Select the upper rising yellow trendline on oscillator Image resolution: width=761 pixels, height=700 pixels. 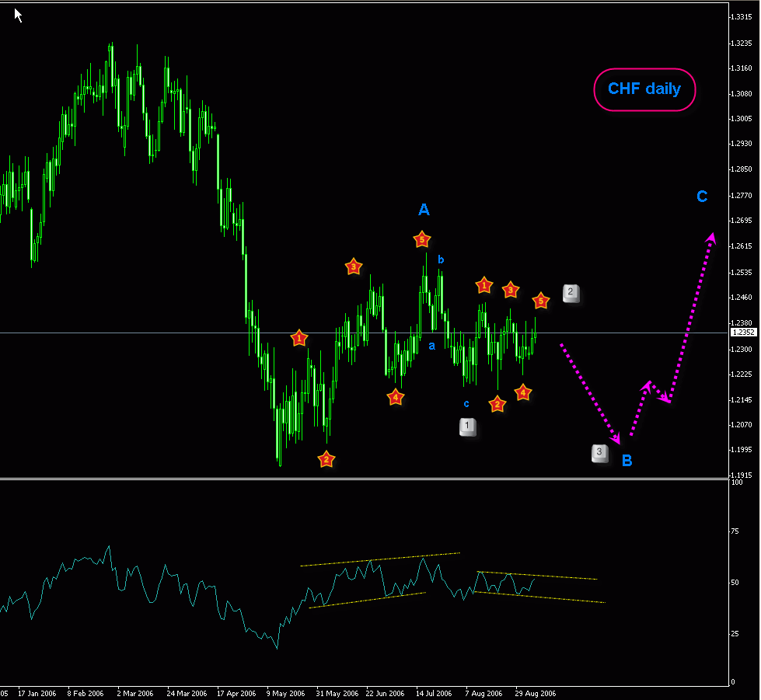[x=380, y=559]
